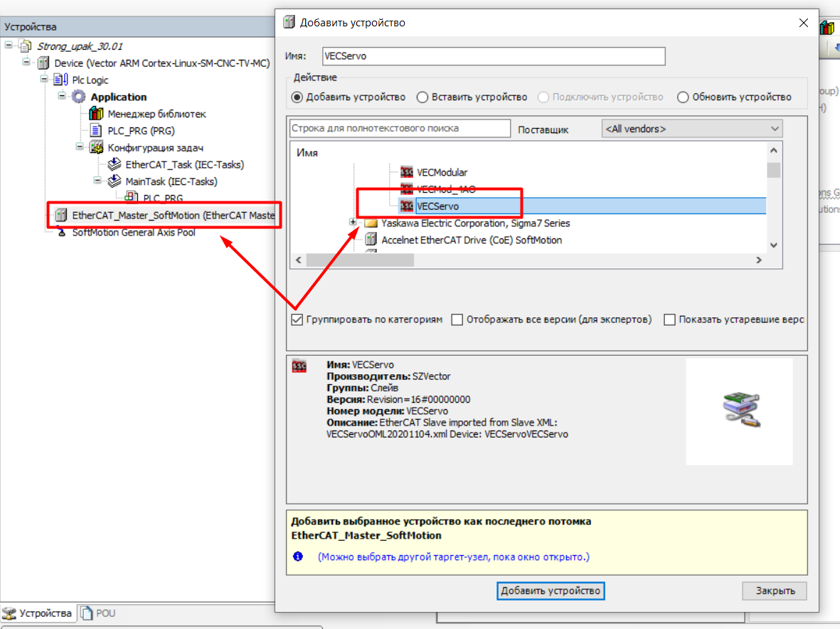This screenshot has height=629, width=840.
Task: Close the add-device dialog with X
Action: click(x=804, y=23)
